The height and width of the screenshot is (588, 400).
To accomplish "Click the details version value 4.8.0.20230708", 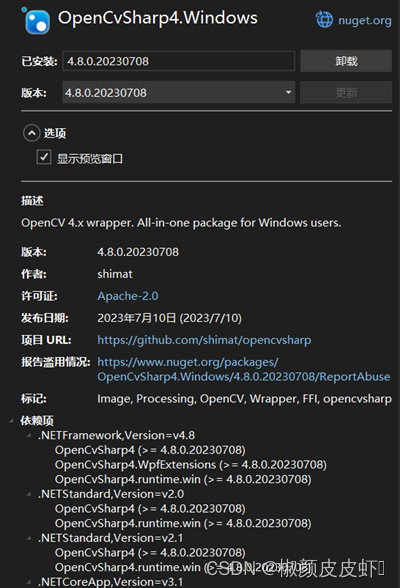I will [138, 252].
